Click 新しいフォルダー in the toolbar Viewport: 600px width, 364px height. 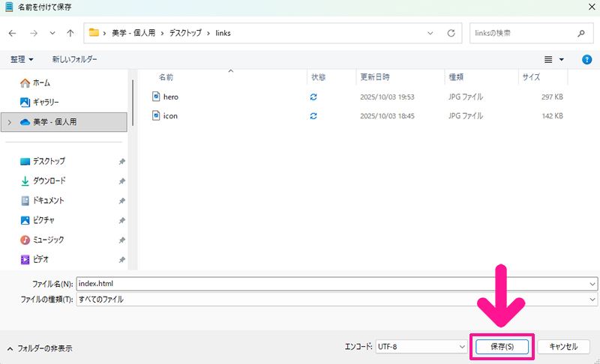(x=74, y=59)
